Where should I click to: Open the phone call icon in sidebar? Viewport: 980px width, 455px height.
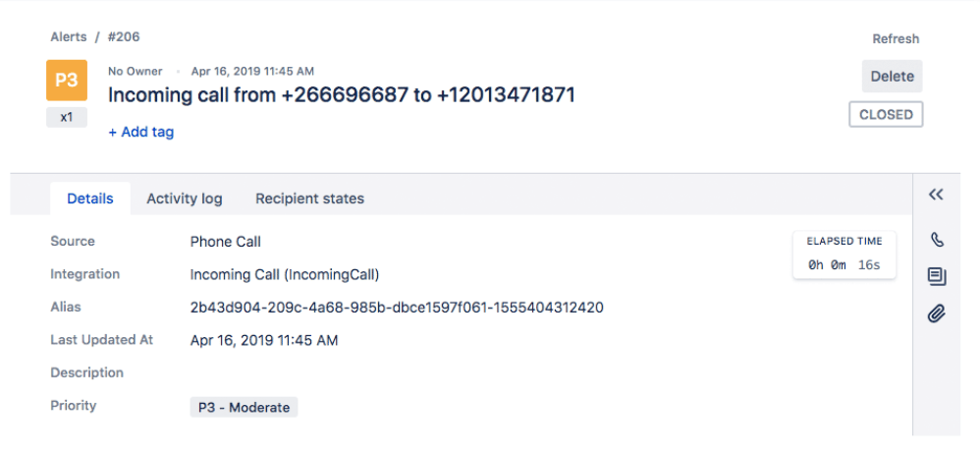(936, 239)
